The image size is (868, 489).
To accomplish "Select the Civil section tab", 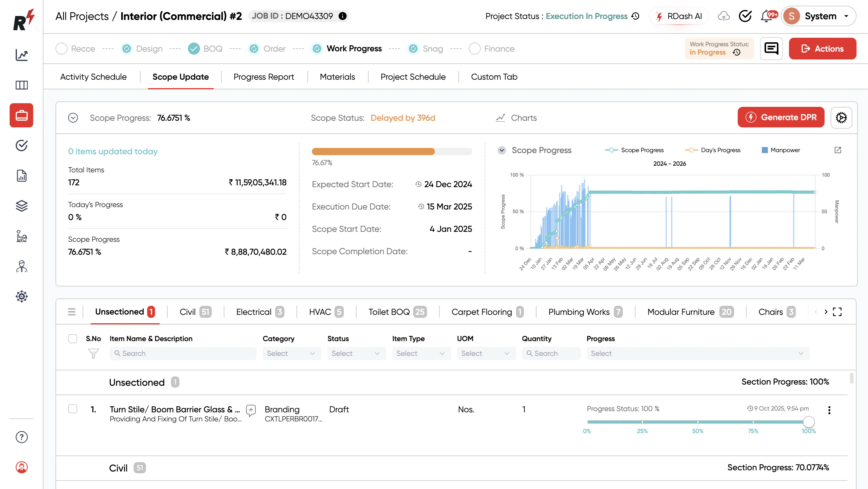I will [x=195, y=312].
